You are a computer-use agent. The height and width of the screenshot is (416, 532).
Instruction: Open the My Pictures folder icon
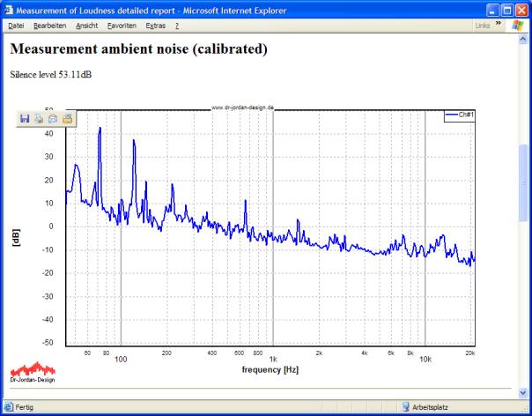[68, 118]
